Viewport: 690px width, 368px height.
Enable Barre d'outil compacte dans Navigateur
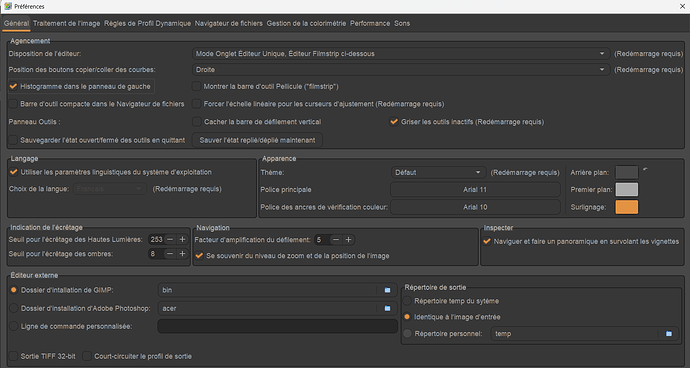pyautogui.click(x=13, y=104)
